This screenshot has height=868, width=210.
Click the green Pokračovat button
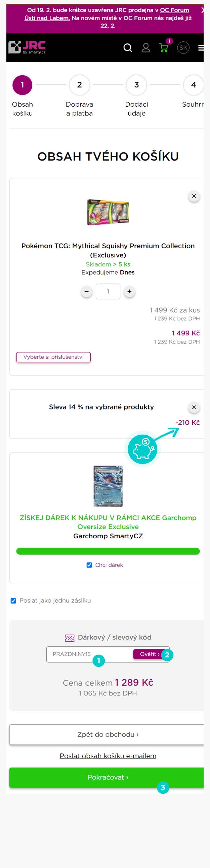click(108, 777)
